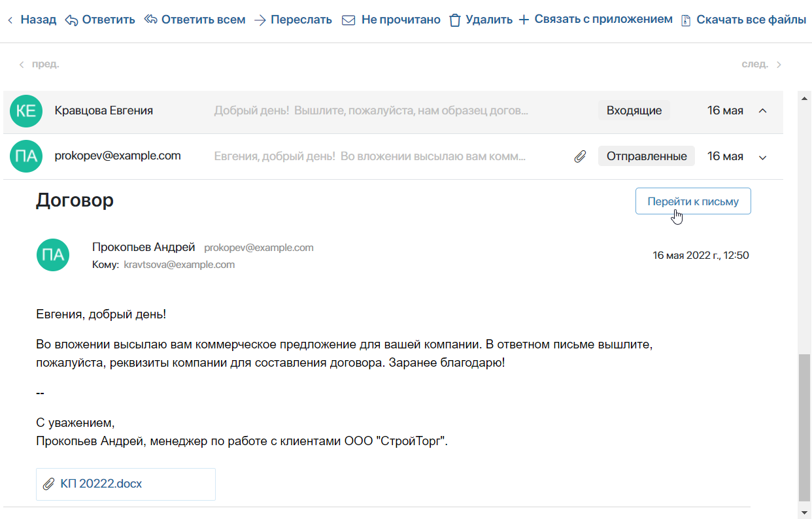Viewport: 812px width, 519px height.
Task: Collapse the Кравцова Евгения message chevron
Action: (762, 110)
